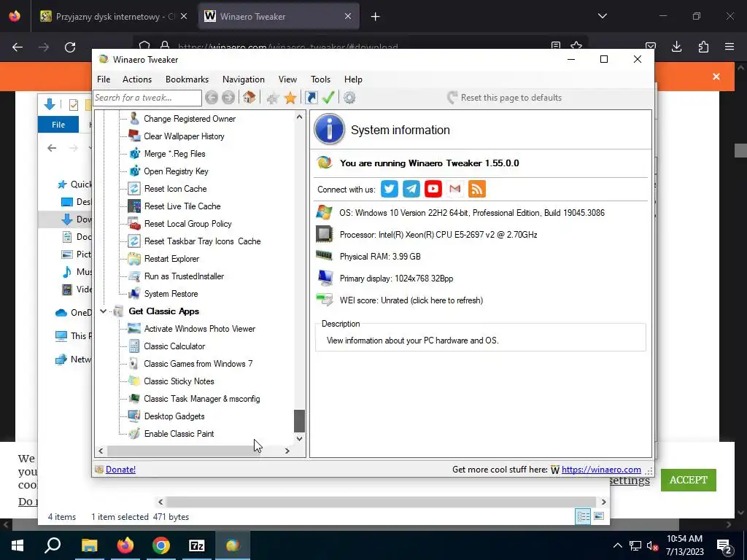Select System Restore tweak
The height and width of the screenshot is (560, 747).
171,294
